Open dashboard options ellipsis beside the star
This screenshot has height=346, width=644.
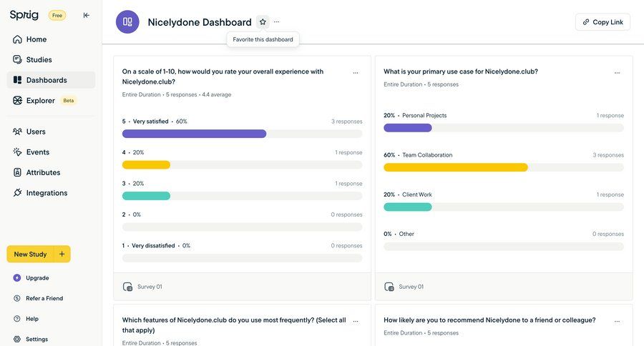277,22
